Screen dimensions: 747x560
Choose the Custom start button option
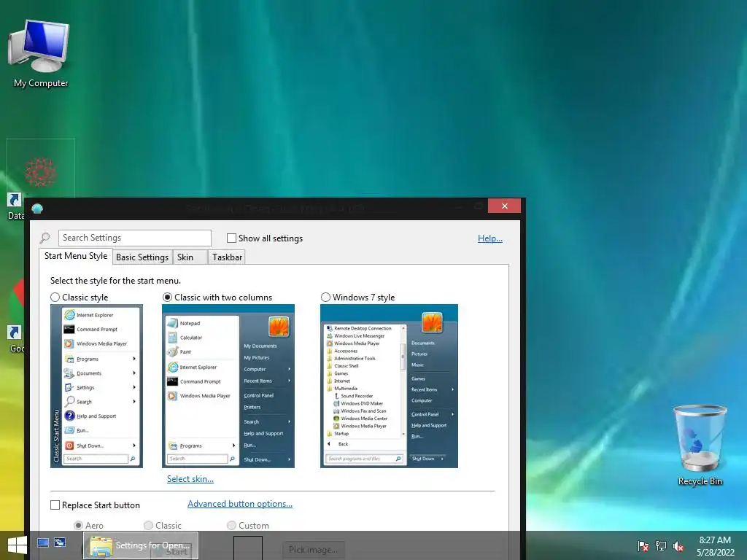231,525
